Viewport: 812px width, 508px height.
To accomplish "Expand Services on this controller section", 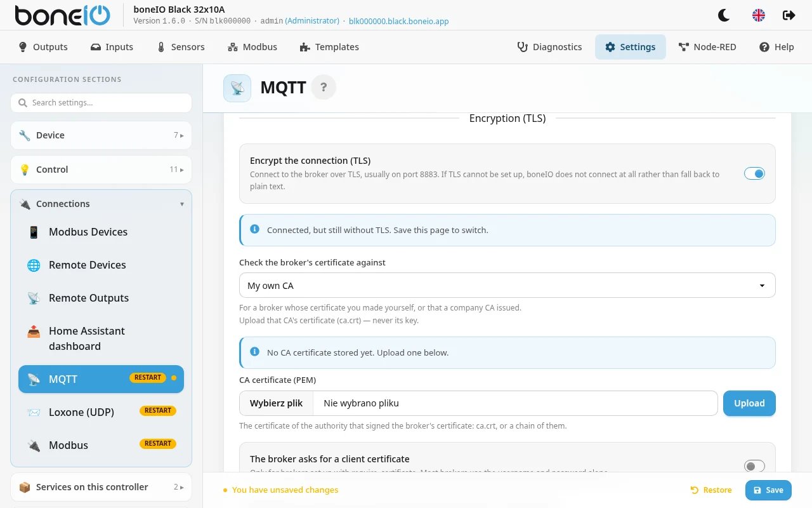I will pos(101,487).
